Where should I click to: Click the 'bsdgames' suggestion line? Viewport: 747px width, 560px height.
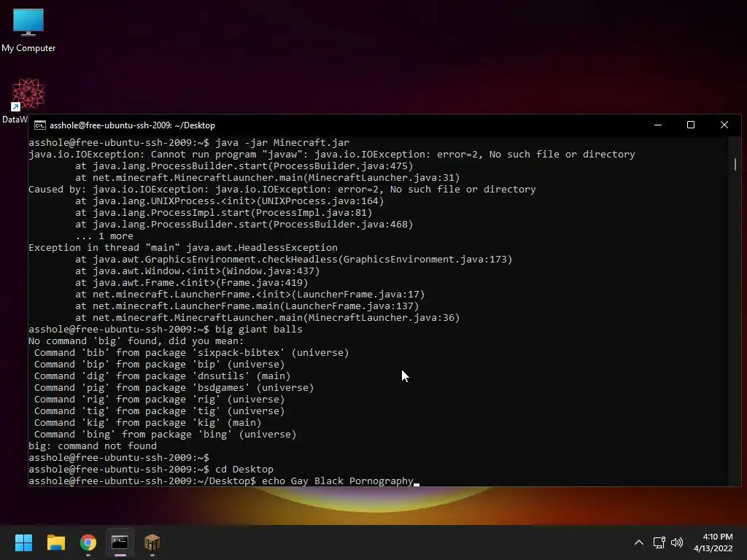point(174,388)
